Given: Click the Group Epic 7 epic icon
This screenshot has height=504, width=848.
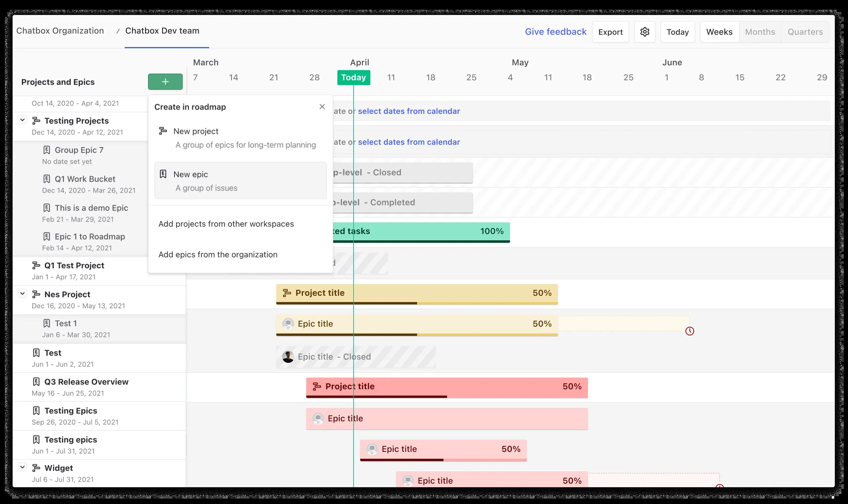Looking at the screenshot, I should 46,150.
